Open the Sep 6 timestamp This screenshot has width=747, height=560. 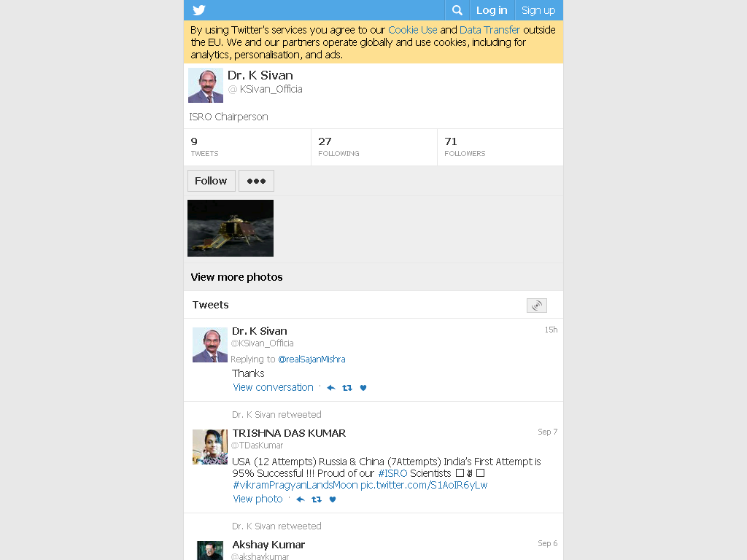click(547, 542)
